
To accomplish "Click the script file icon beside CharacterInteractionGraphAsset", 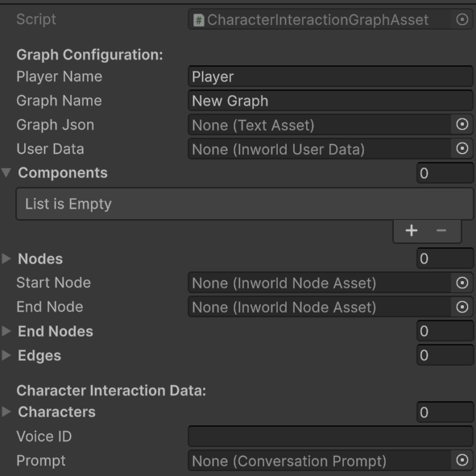I will (x=199, y=20).
